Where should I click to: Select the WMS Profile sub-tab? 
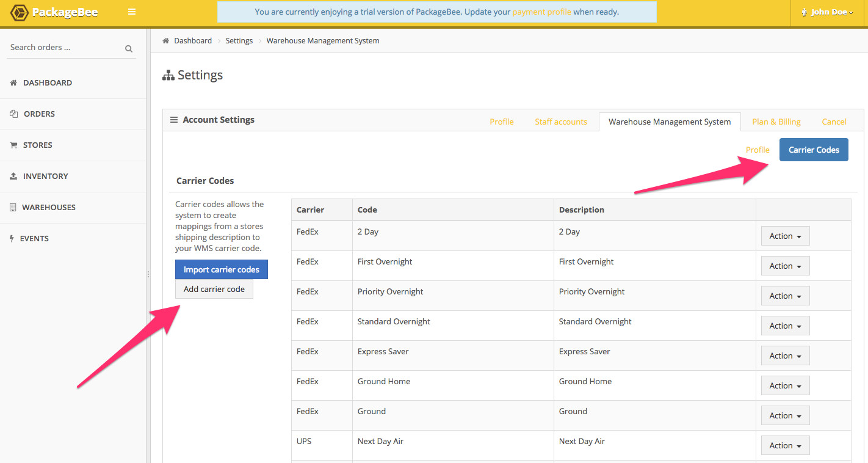758,150
